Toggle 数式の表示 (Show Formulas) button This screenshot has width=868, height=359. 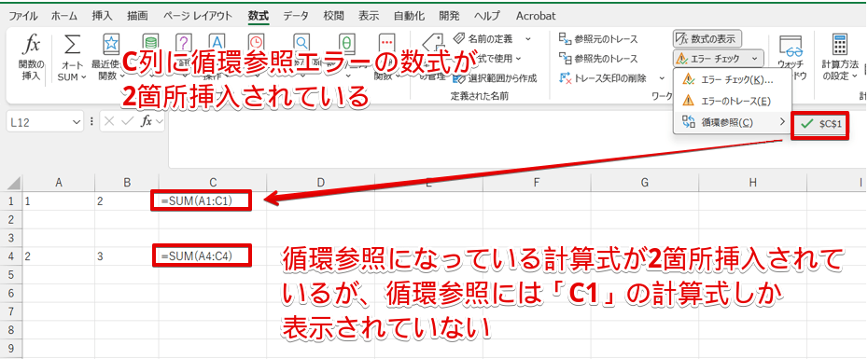[x=707, y=39]
